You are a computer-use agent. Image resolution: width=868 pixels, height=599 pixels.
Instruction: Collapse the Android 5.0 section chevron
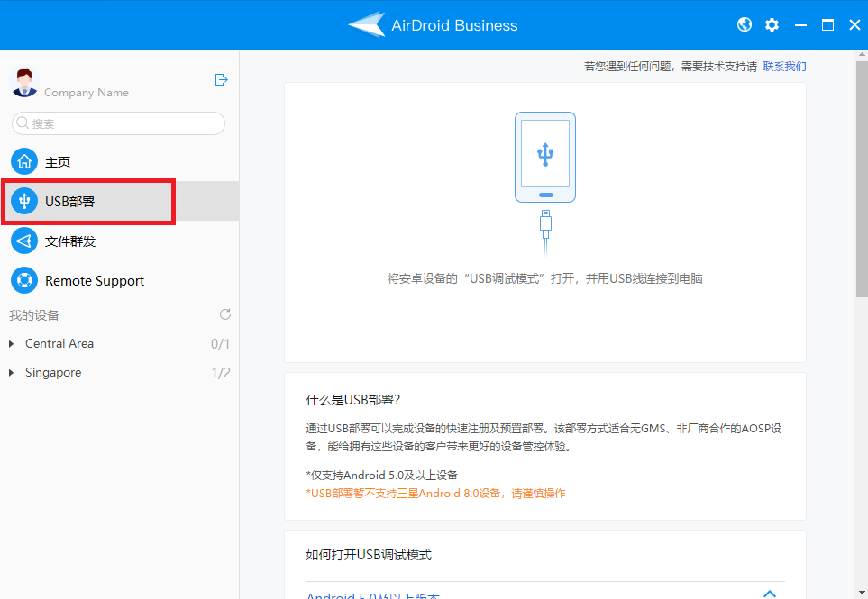pos(770,594)
